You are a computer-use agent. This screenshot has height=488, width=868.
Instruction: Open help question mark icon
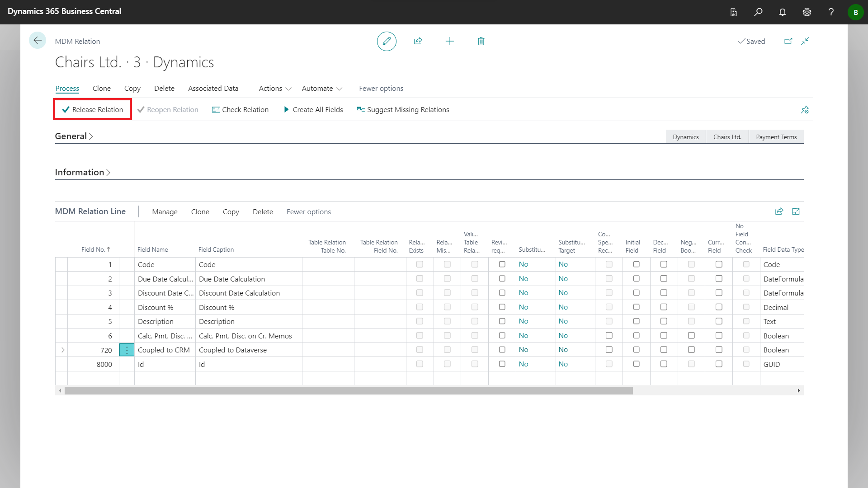tap(831, 12)
